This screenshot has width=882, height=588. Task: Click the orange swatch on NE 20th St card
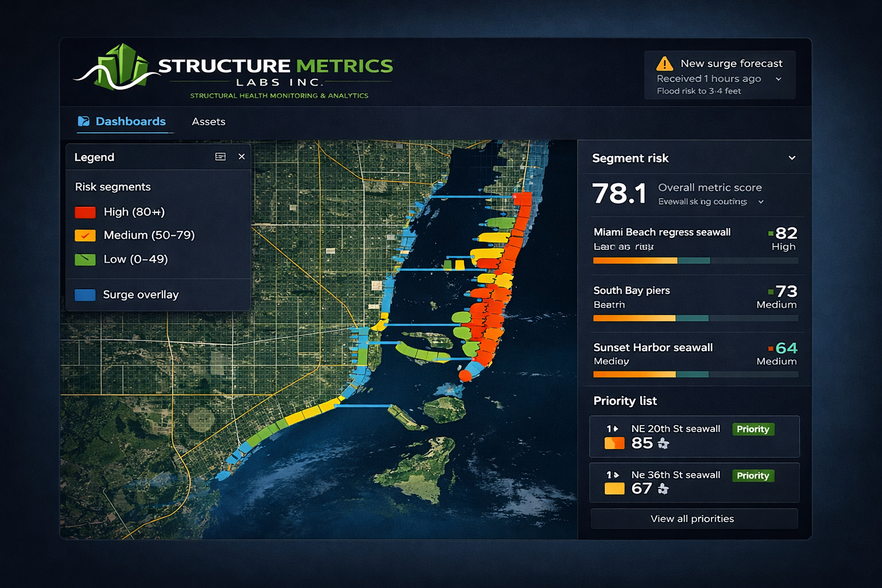pos(614,443)
